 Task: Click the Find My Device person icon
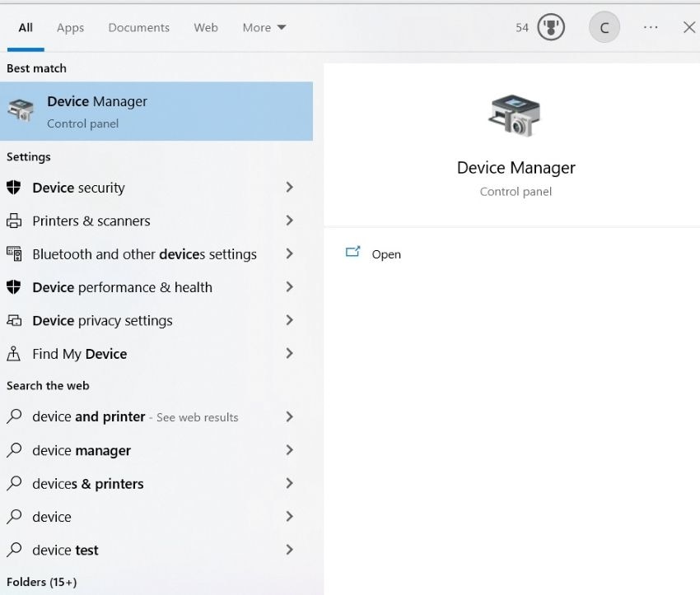coord(13,354)
